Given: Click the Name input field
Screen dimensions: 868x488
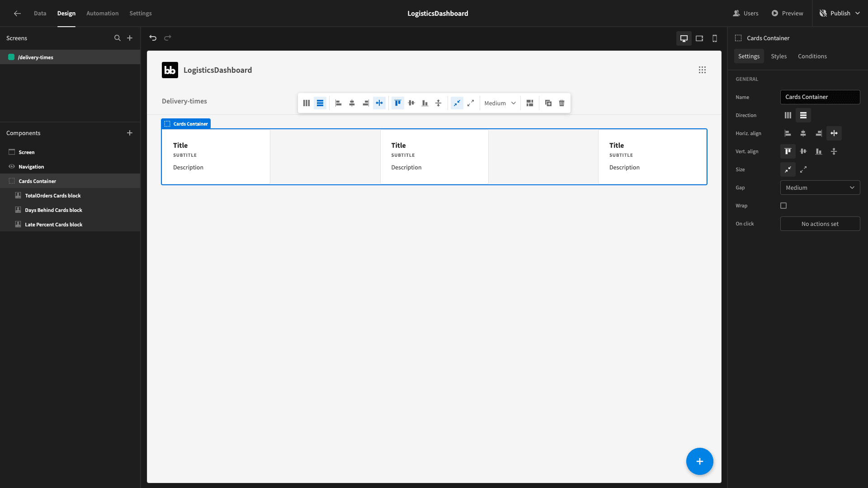Looking at the screenshot, I should [x=820, y=97].
